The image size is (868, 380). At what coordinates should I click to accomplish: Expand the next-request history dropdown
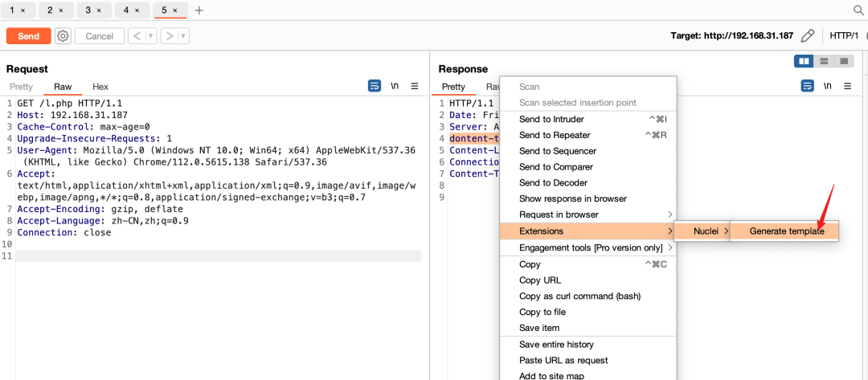(x=184, y=36)
